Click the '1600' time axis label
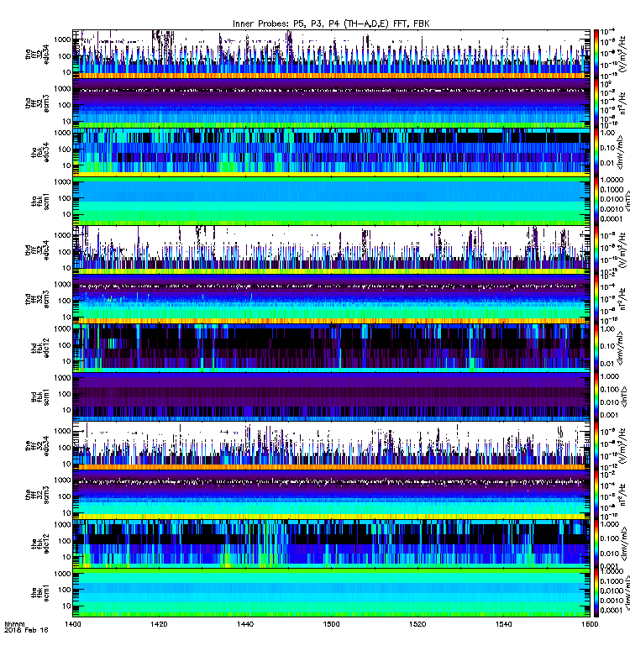This screenshot has width=630, height=672. [x=590, y=624]
